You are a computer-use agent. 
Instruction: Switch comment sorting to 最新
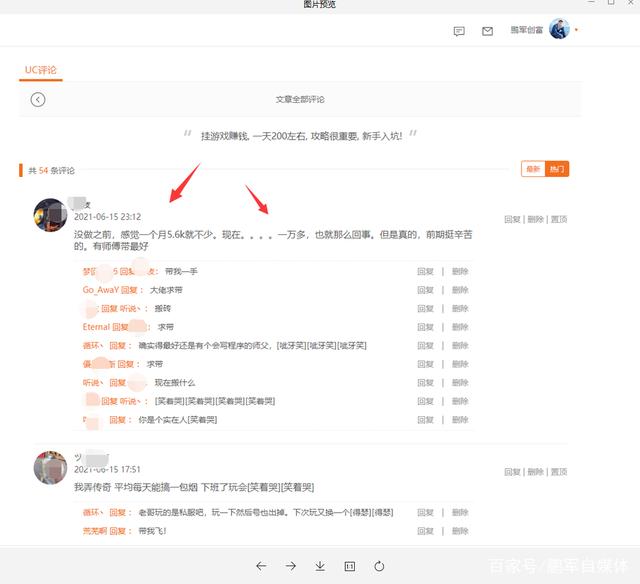pyautogui.click(x=532, y=170)
